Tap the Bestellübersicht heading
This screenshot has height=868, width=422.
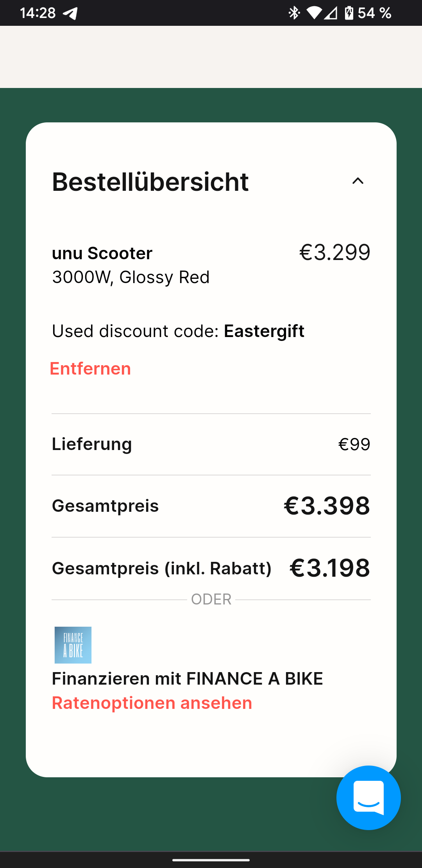click(150, 182)
